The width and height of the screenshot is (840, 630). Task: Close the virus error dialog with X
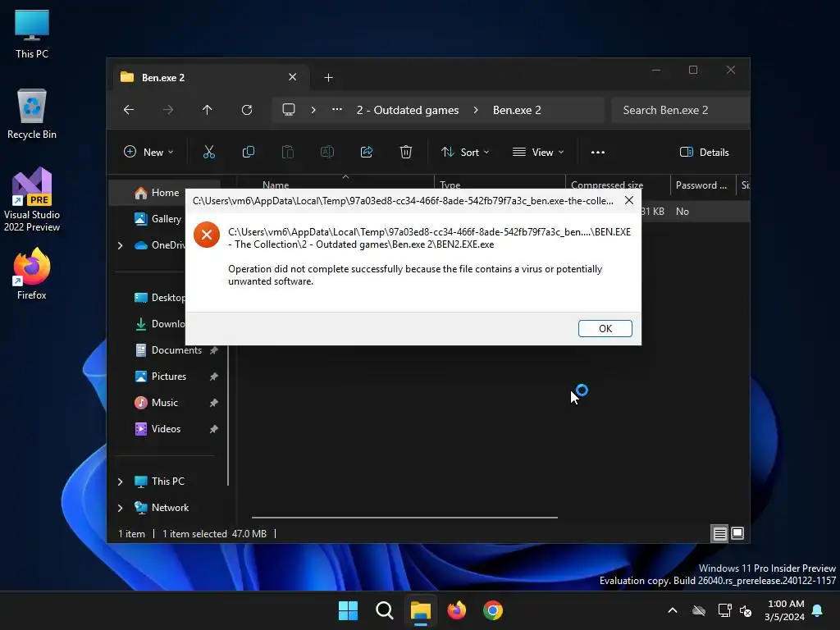[629, 200]
